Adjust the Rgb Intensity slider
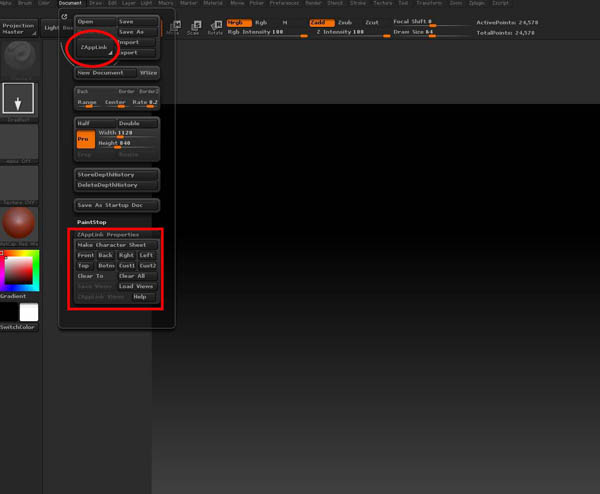600x494 pixels. coord(267,33)
